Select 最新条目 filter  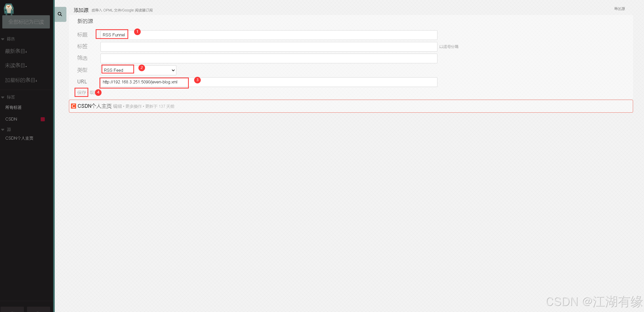click(x=16, y=51)
